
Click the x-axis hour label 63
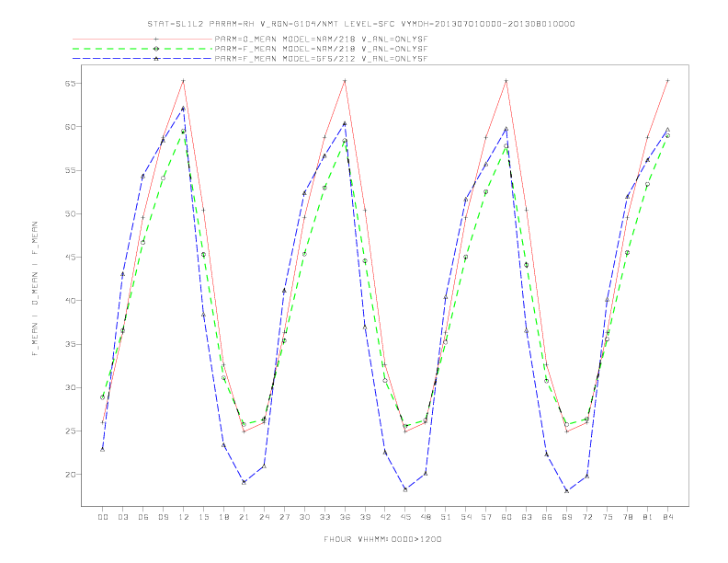(527, 517)
